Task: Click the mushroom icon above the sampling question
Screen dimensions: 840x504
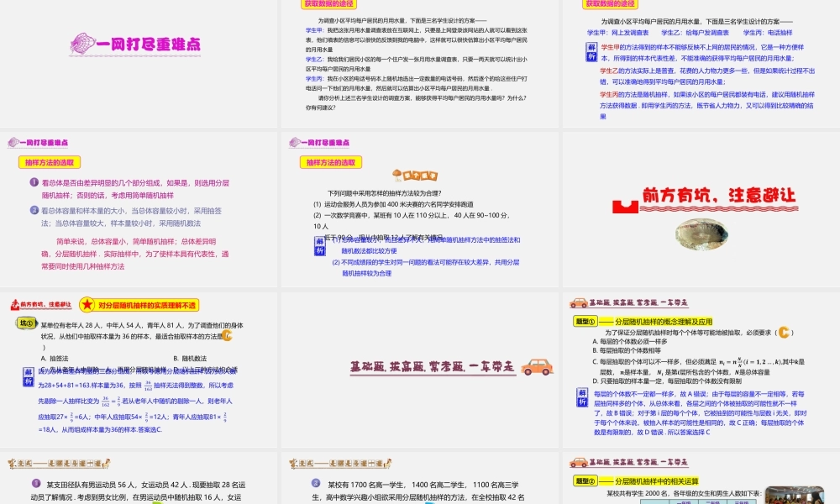Action: tap(397, 175)
